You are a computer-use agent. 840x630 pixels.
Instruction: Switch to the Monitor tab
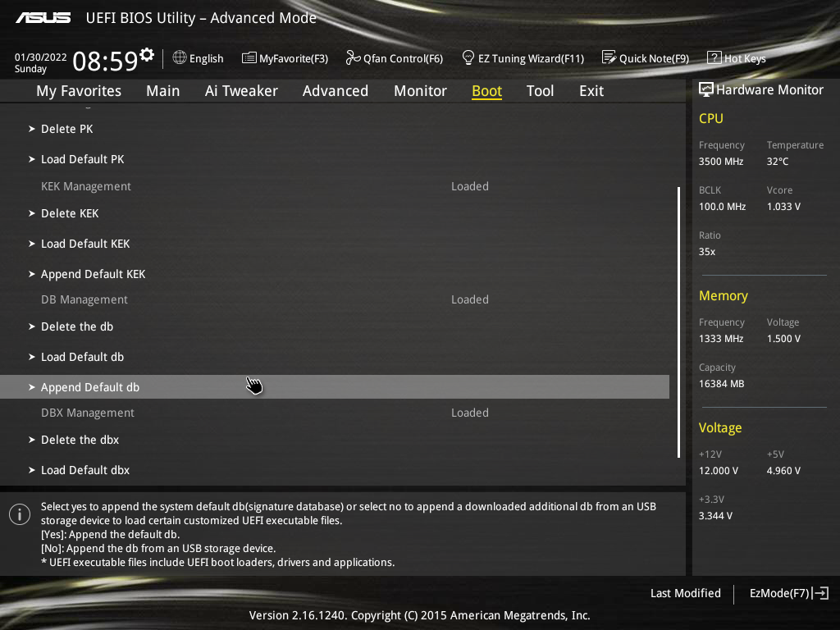tap(420, 91)
